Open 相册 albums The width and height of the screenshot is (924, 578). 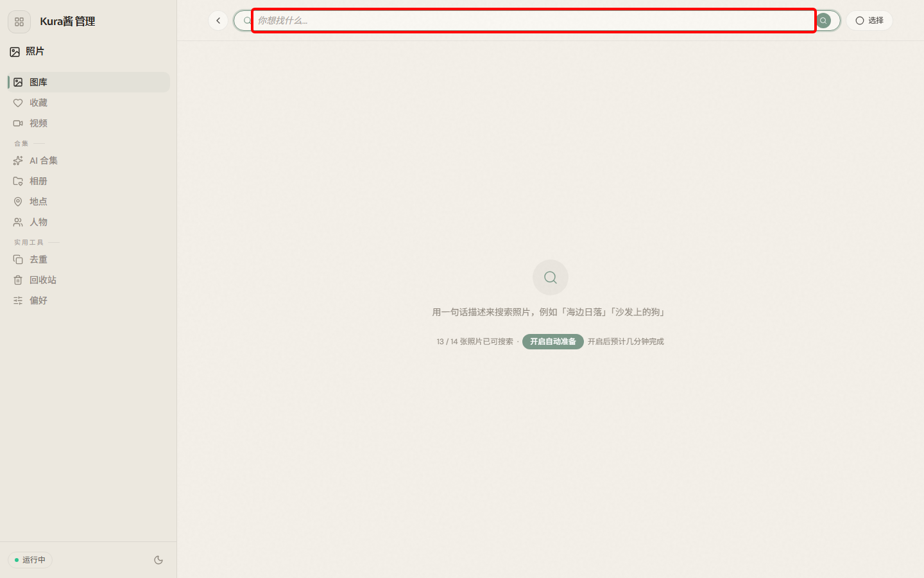(x=89, y=181)
